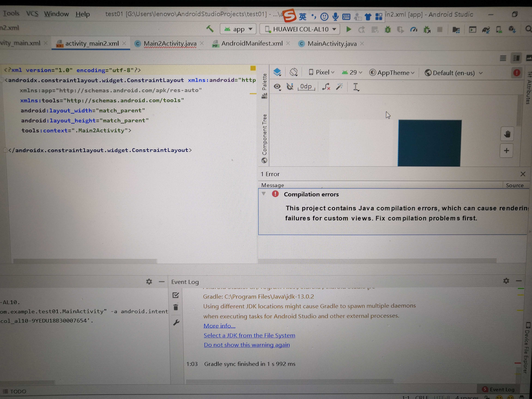The height and width of the screenshot is (399, 532).
Task: Collapse the Compilation errors triangle
Action: click(x=264, y=194)
